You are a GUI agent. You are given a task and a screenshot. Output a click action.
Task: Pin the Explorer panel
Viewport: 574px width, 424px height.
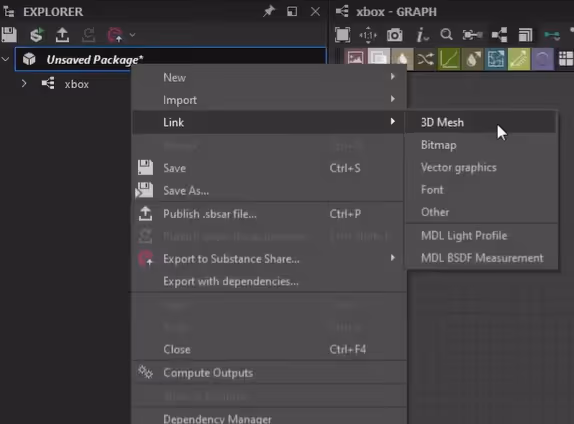(x=269, y=11)
